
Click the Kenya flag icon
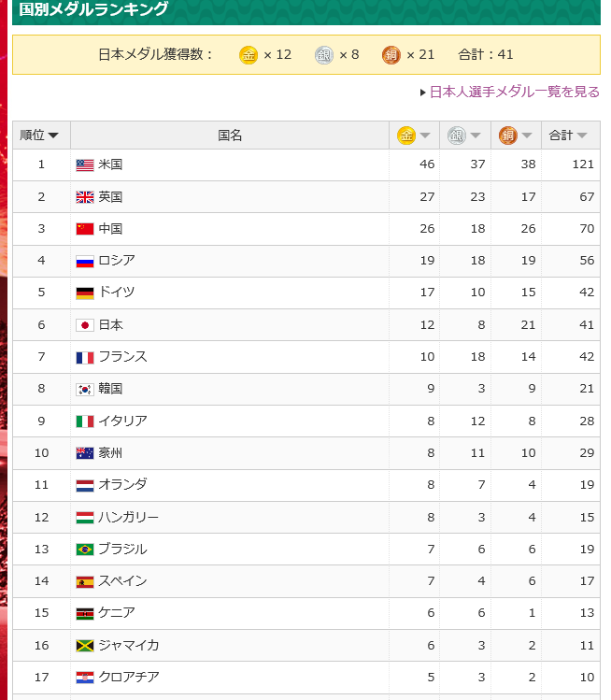tap(85, 613)
